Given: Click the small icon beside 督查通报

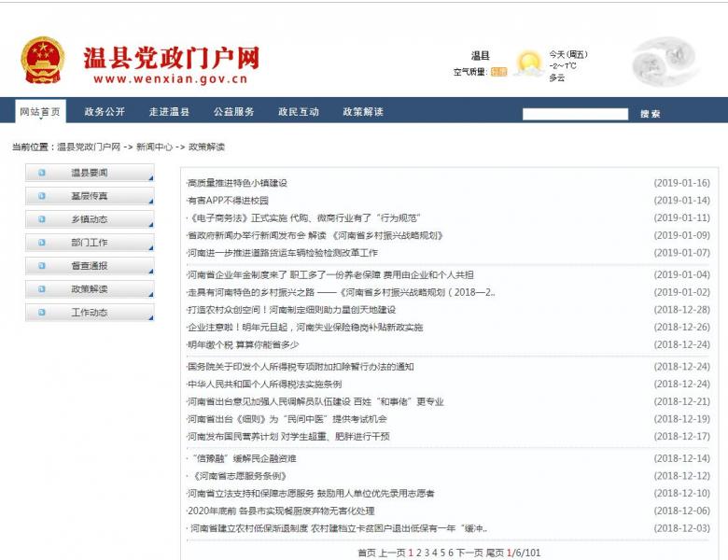Looking at the screenshot, I should click(42, 266).
